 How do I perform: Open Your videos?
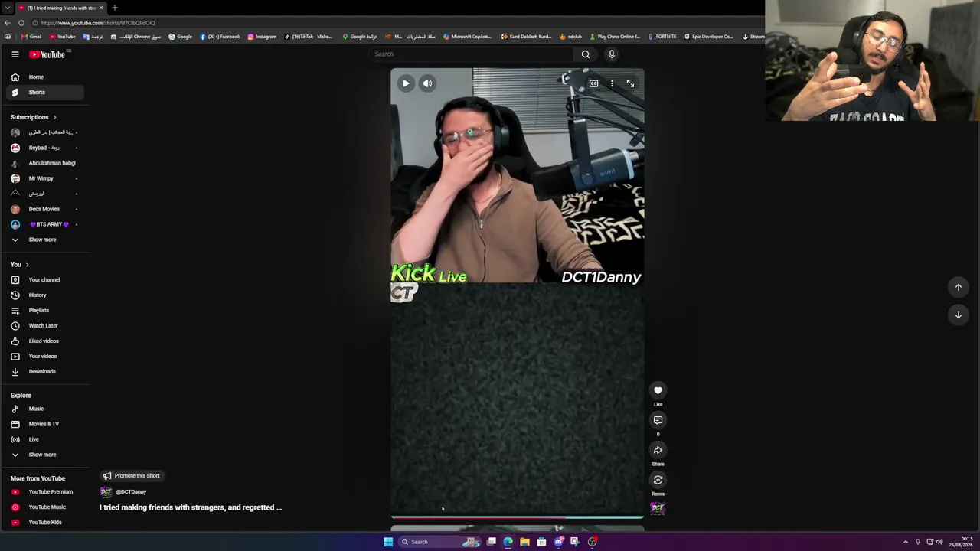pos(45,357)
